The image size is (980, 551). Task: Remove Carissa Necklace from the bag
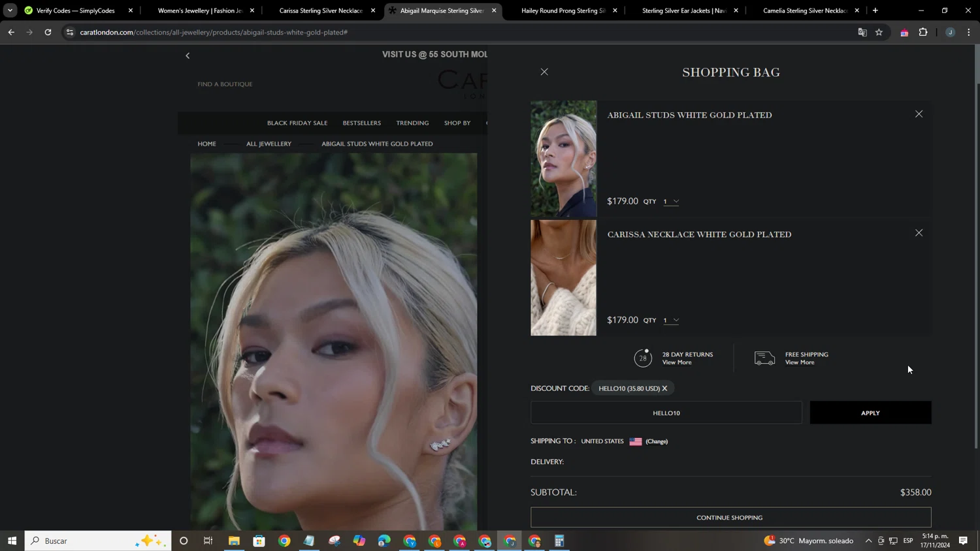pyautogui.click(x=919, y=233)
